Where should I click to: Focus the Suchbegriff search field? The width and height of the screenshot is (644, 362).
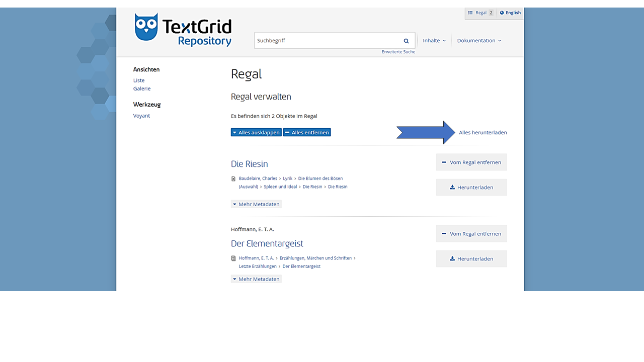click(327, 41)
